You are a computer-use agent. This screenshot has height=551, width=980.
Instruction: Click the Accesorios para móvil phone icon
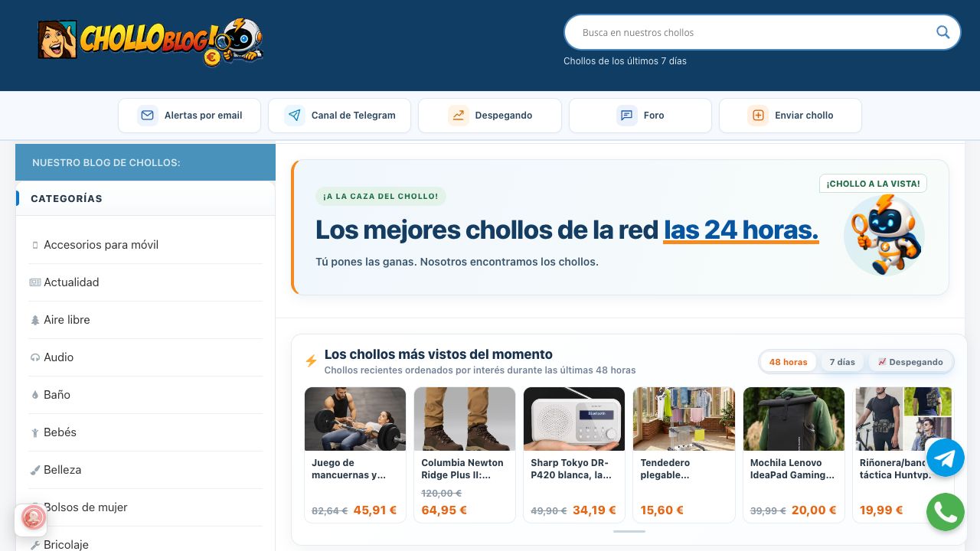coord(35,246)
